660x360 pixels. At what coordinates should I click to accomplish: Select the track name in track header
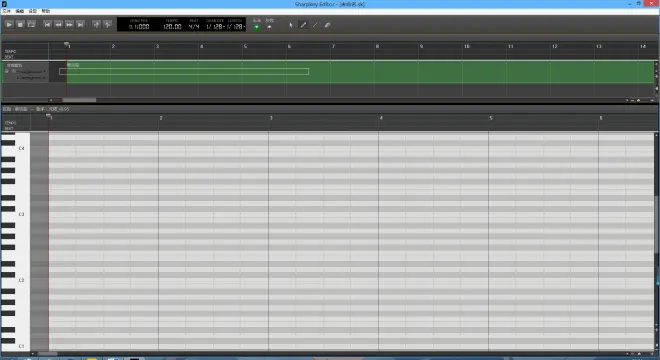pyautogui.click(x=14, y=65)
